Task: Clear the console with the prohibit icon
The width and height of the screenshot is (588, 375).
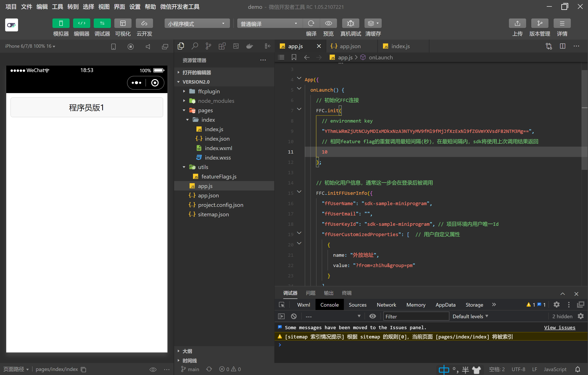Action: tap(294, 316)
